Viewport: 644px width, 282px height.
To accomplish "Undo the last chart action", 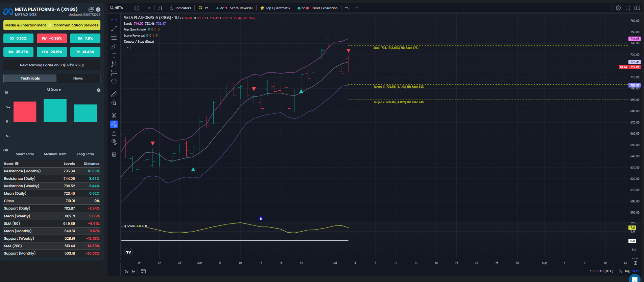I will coord(347,8).
